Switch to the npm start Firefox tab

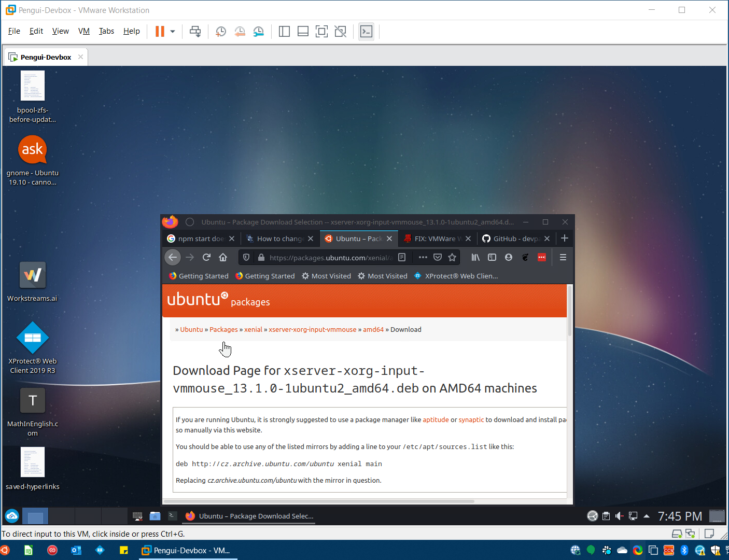pyautogui.click(x=201, y=239)
